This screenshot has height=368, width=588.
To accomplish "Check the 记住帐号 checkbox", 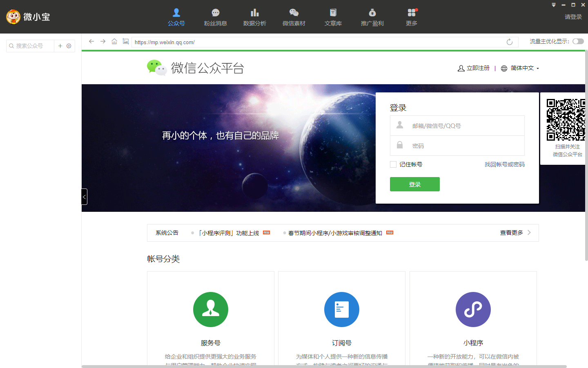I will coord(393,164).
